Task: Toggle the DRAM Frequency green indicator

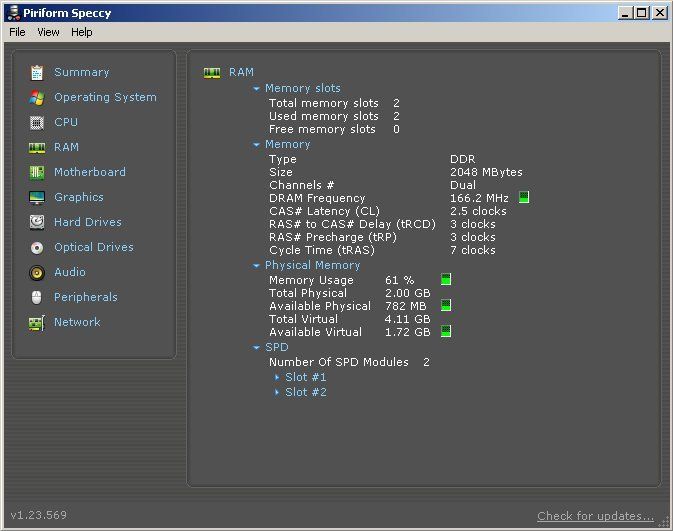Action: click(524, 198)
